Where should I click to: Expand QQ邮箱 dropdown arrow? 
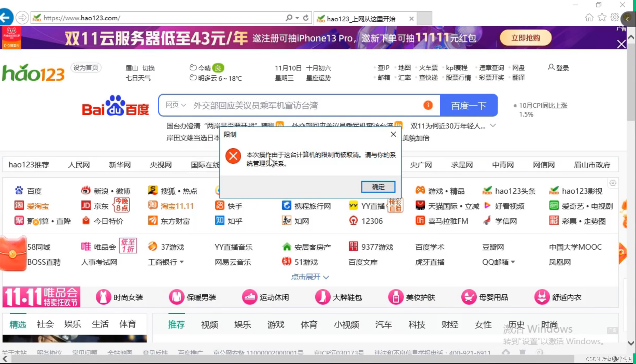pyautogui.click(x=513, y=262)
